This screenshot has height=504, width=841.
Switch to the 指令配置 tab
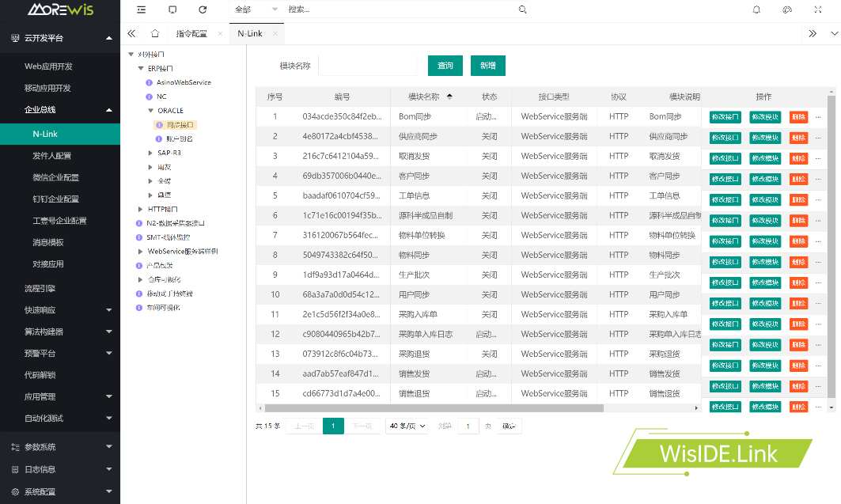[x=191, y=34]
